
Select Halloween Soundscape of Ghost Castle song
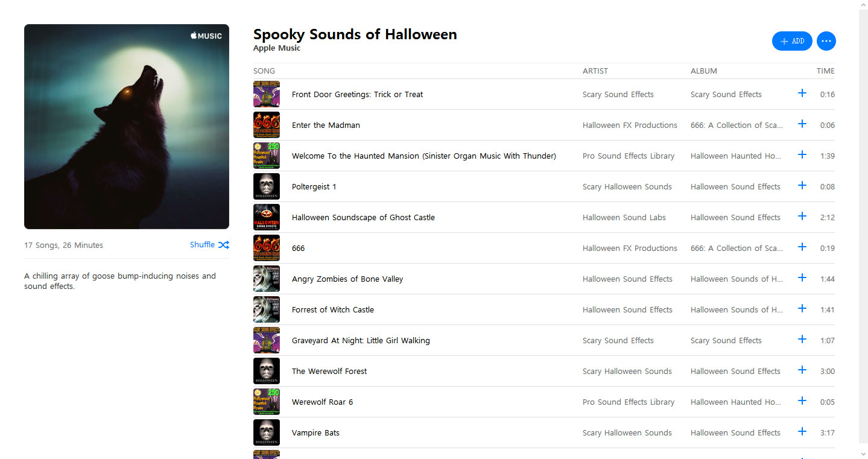[x=363, y=218]
